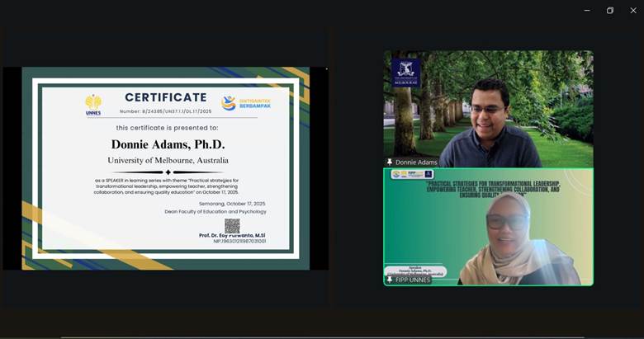Viewport: 644px width, 339px height.
Task: Click the CERTIFICATE heading text
Action: click(x=166, y=97)
